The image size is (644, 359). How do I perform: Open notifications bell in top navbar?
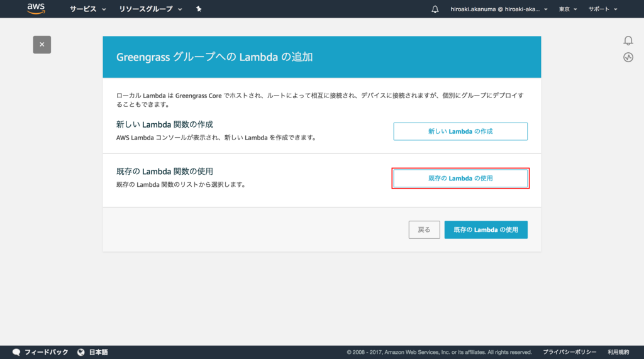(x=435, y=9)
